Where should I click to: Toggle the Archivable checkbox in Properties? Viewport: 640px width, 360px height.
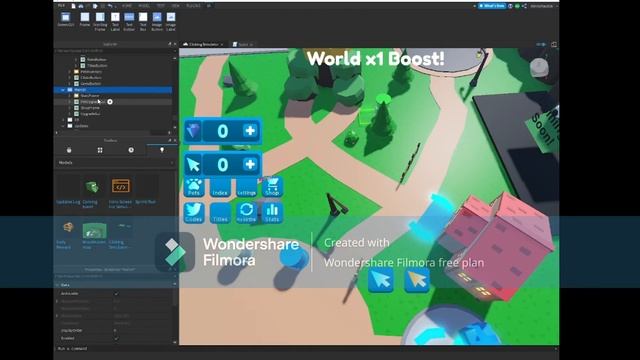point(116,293)
